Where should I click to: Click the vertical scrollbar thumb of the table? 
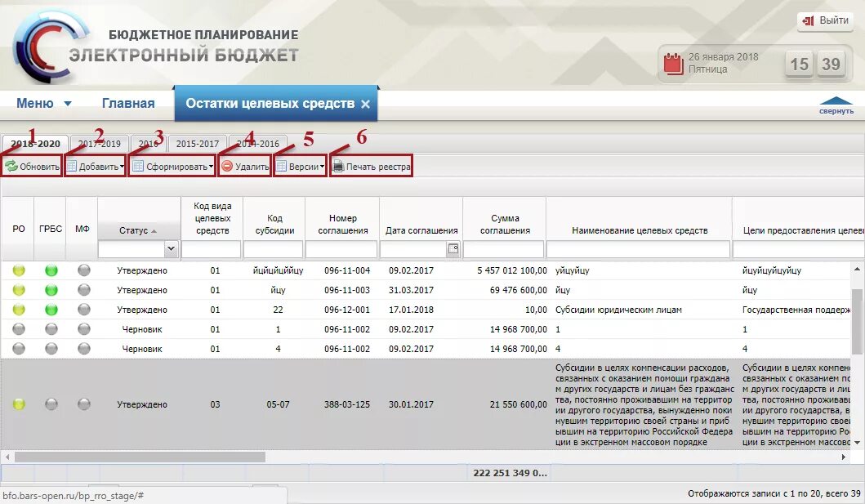pyautogui.click(x=857, y=321)
